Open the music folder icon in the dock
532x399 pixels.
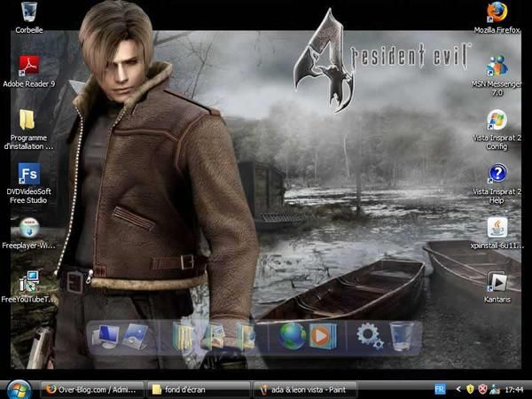point(246,337)
